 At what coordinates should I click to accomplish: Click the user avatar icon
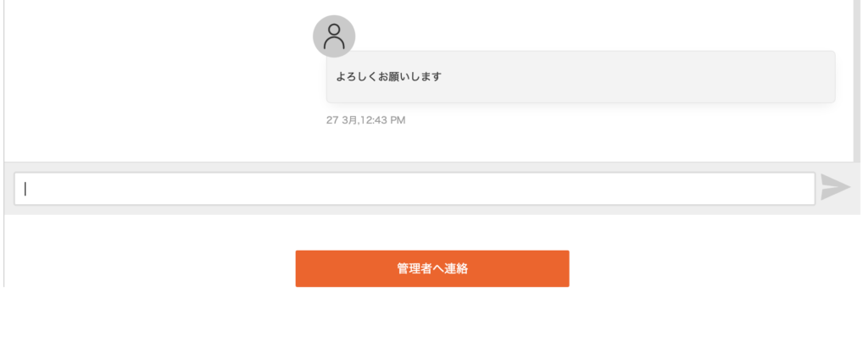click(x=334, y=36)
